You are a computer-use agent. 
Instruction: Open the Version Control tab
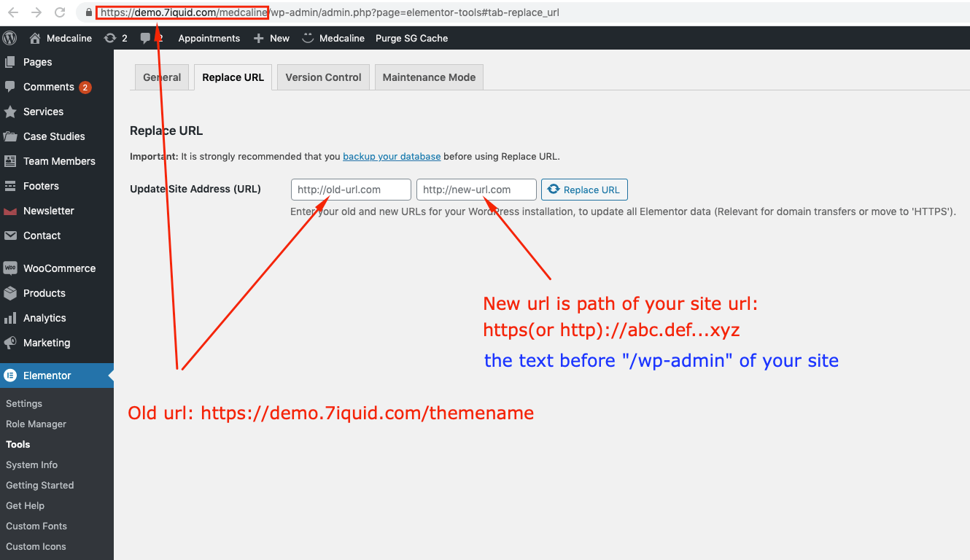point(323,77)
